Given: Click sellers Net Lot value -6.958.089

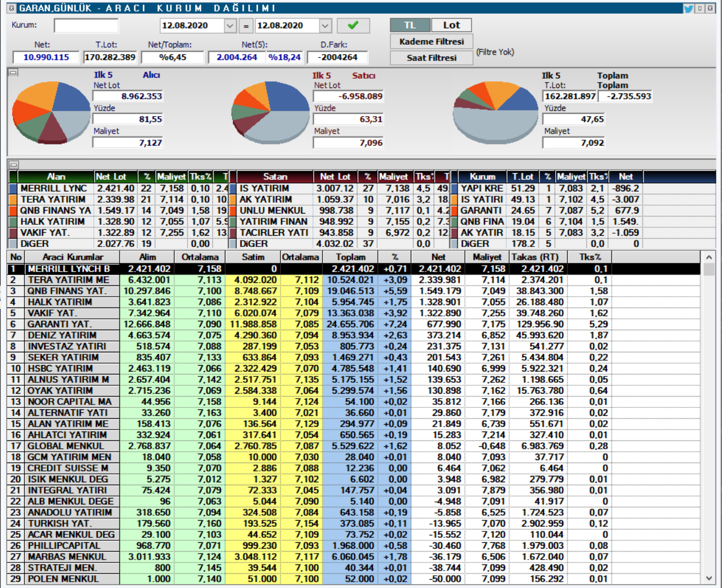Looking at the screenshot, I should (x=348, y=96).
